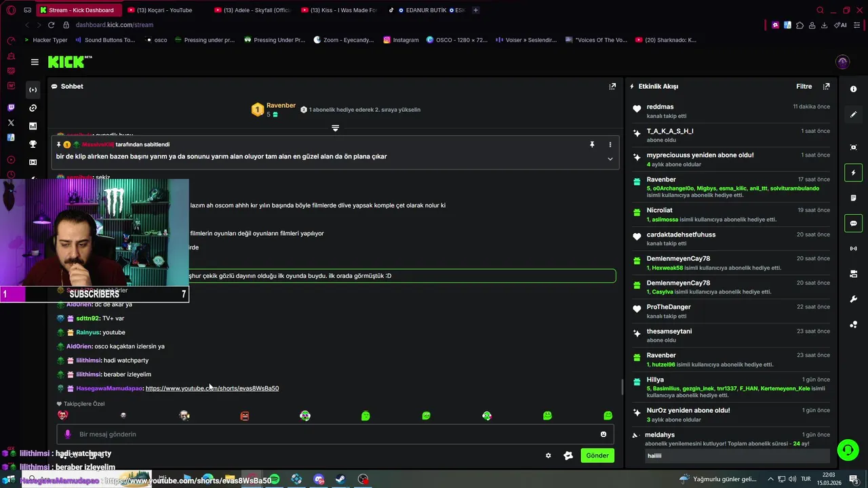Click cardaktadehsetfuhuss follow entry
868x488 pixels.
731,239
